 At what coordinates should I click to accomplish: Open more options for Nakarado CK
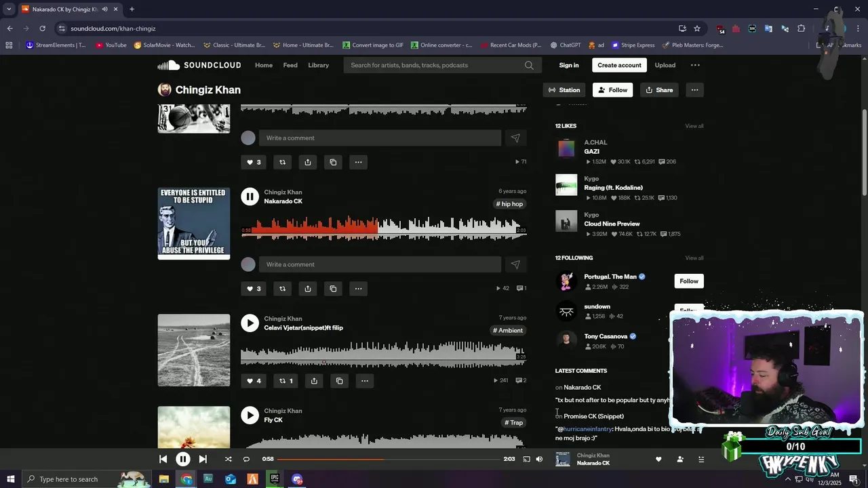click(358, 289)
